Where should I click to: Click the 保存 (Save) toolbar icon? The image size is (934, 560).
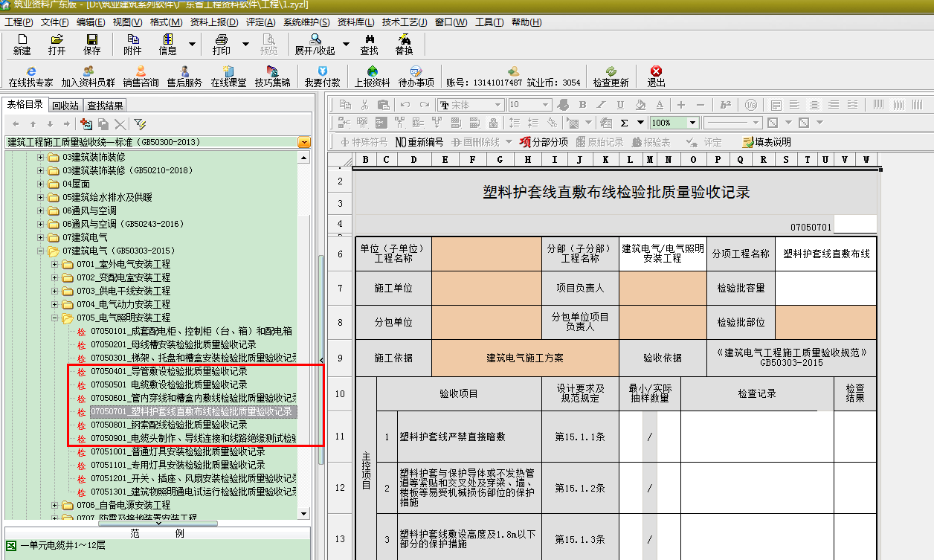pos(91,44)
